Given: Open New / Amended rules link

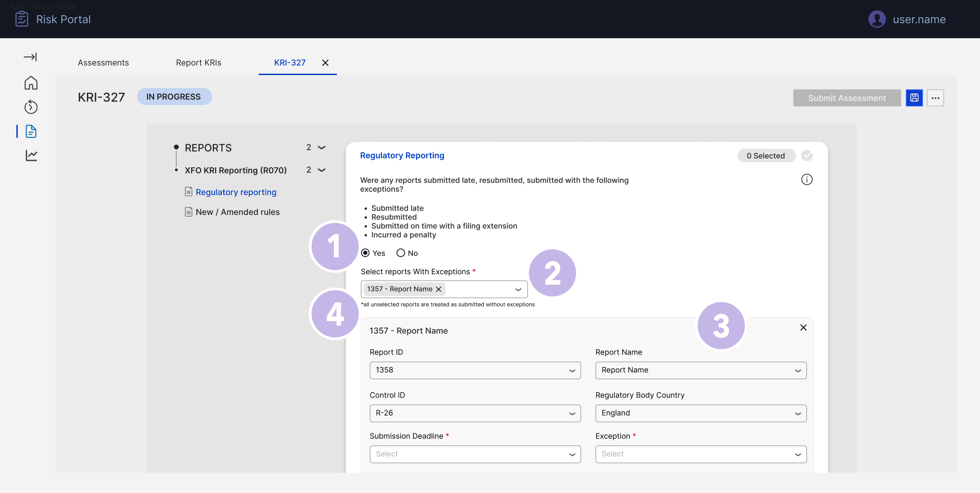Looking at the screenshot, I should click(237, 212).
